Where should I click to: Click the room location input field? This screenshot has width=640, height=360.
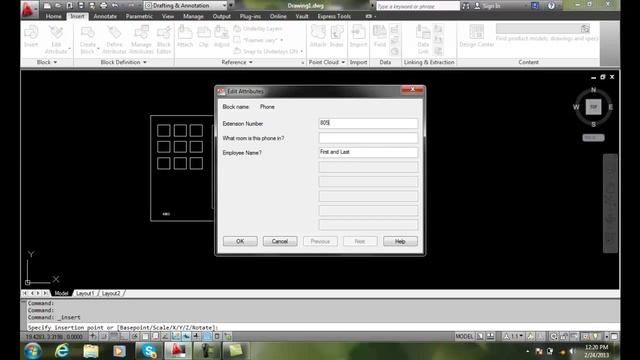368,138
